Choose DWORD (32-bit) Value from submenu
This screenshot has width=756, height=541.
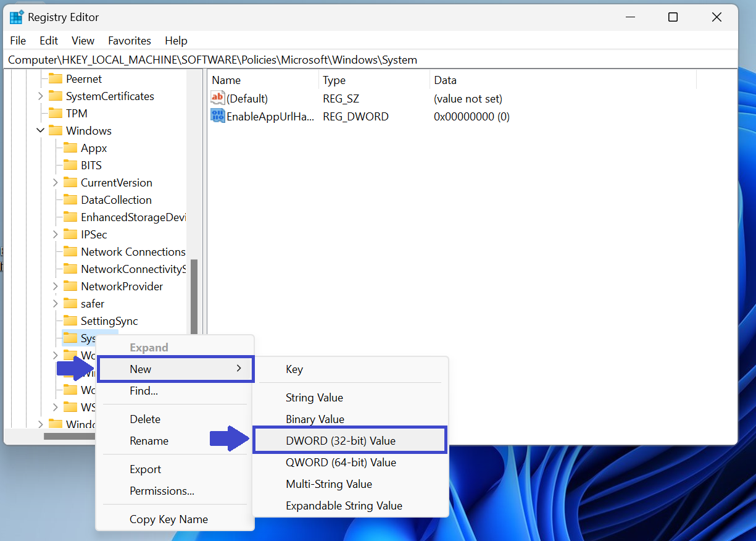pos(341,441)
